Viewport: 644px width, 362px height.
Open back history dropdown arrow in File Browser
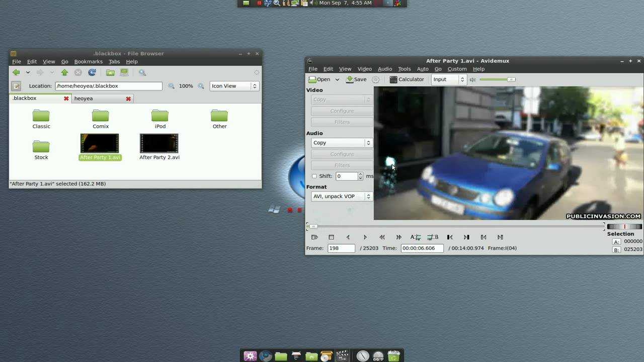[x=28, y=72]
